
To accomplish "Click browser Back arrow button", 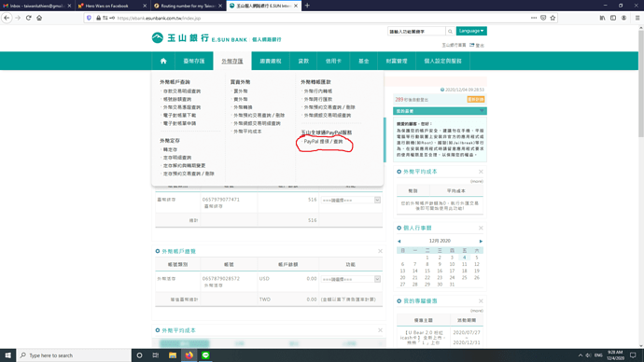I will coord(7,18).
